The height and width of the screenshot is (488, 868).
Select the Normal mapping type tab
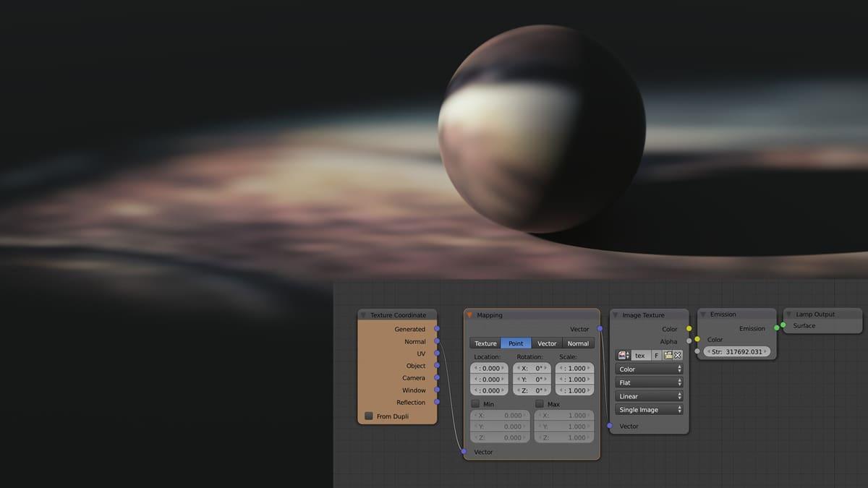tap(578, 343)
